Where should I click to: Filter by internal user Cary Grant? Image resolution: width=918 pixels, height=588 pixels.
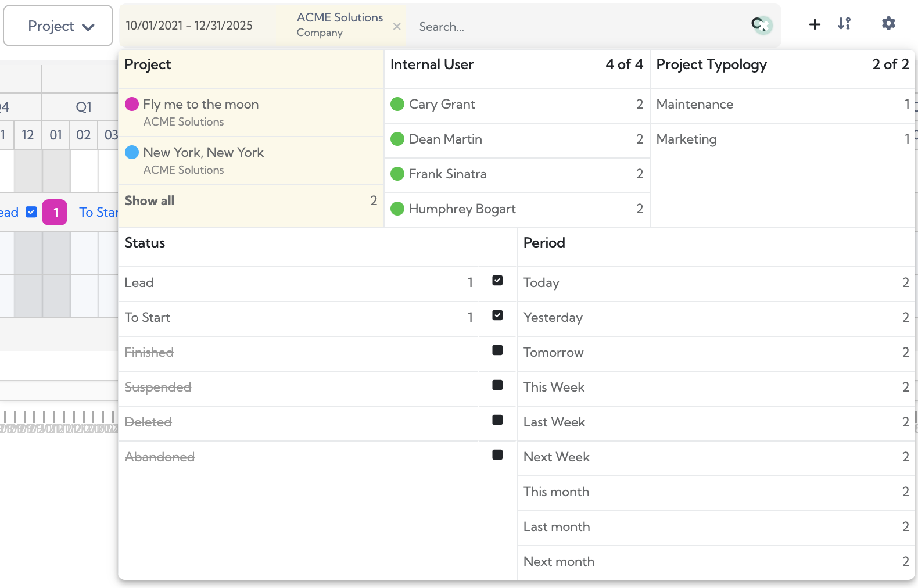coord(517,105)
